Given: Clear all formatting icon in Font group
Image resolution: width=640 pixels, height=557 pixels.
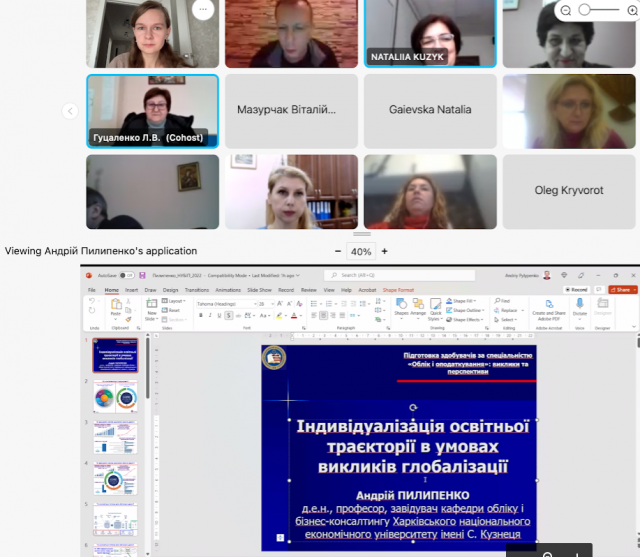Looking at the screenshot, I should (299, 304).
